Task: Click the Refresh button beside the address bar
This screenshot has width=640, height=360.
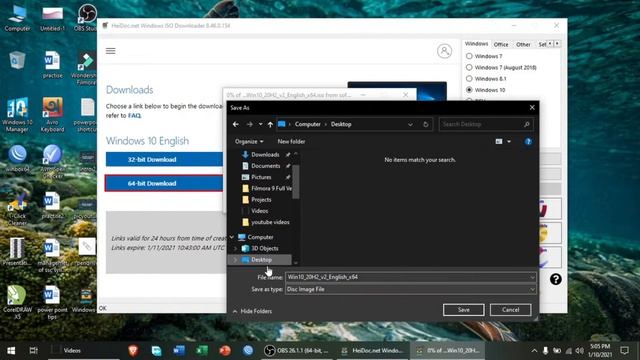Action: point(425,124)
